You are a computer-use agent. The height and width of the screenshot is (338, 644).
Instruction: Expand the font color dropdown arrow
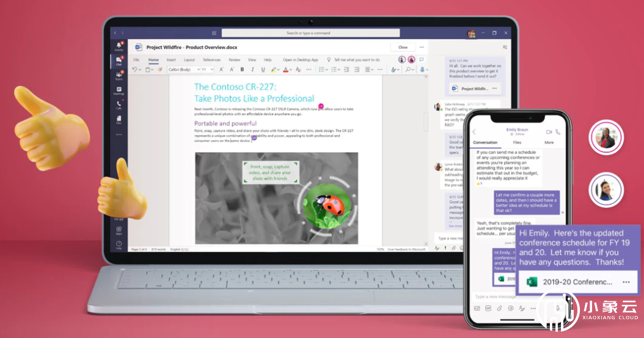click(291, 70)
